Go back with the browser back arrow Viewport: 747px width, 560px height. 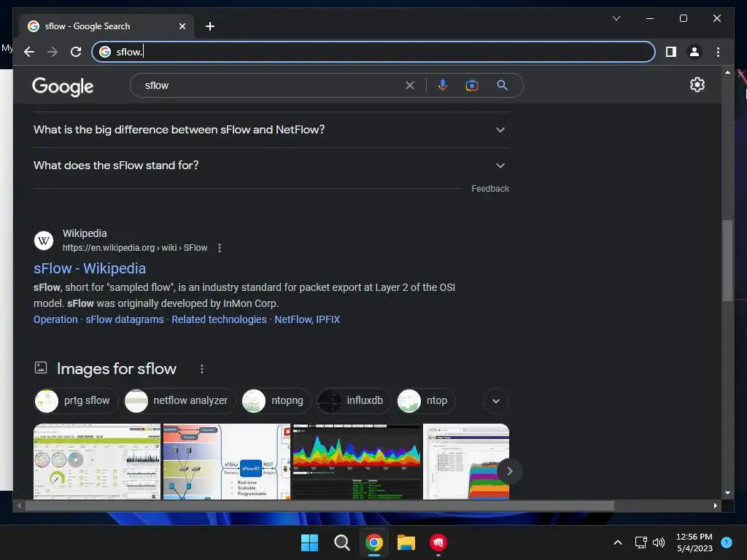point(29,52)
